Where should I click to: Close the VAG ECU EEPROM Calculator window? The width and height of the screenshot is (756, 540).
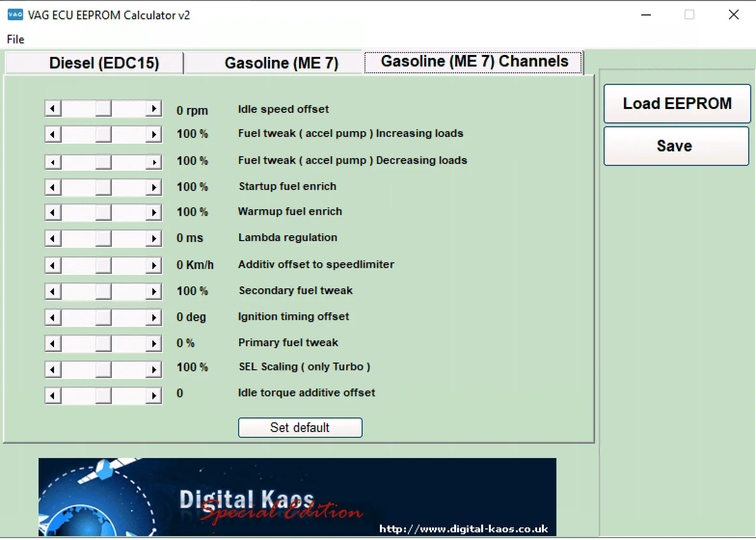tap(733, 15)
